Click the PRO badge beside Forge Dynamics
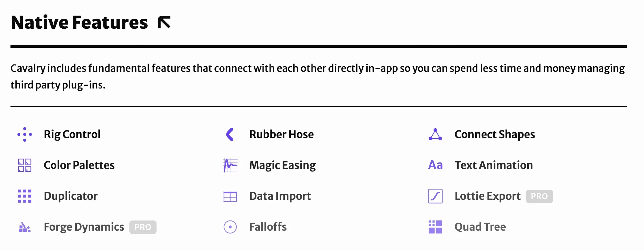This screenshot has height=251, width=644. pos(143,227)
